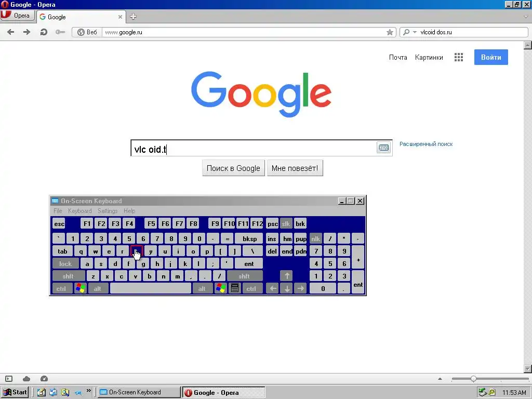
Task: Expand the quick launch chevron
Action: coord(89,391)
